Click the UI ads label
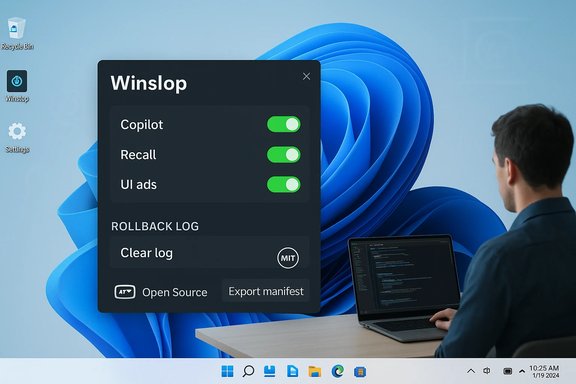Viewport: 576px width, 384px height. 138,184
